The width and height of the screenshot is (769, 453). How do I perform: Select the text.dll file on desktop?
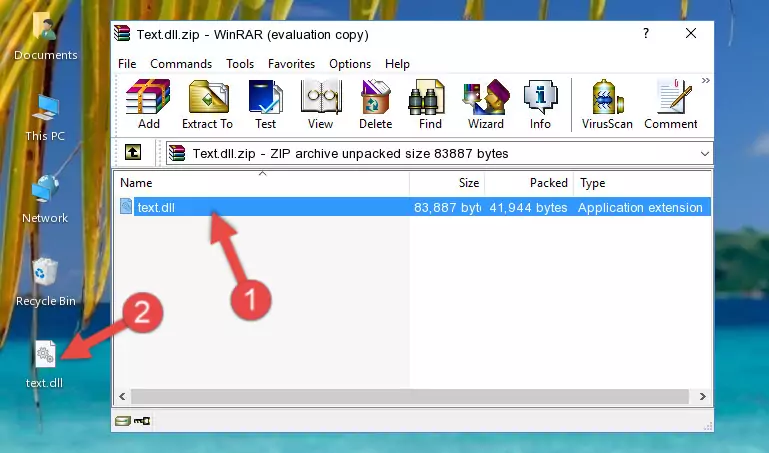click(x=45, y=365)
